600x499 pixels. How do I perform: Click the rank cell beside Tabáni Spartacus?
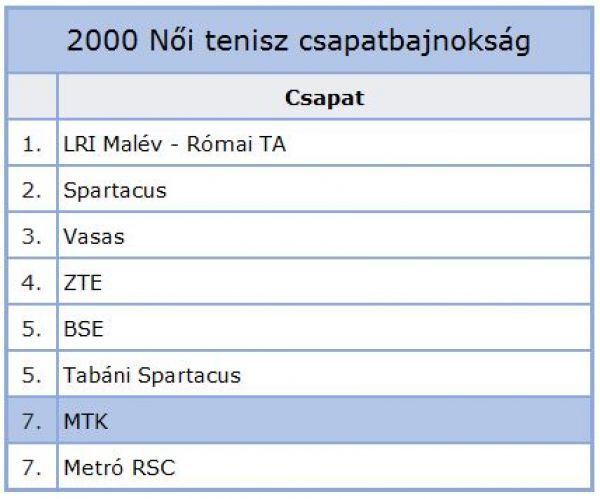pyautogui.click(x=33, y=375)
